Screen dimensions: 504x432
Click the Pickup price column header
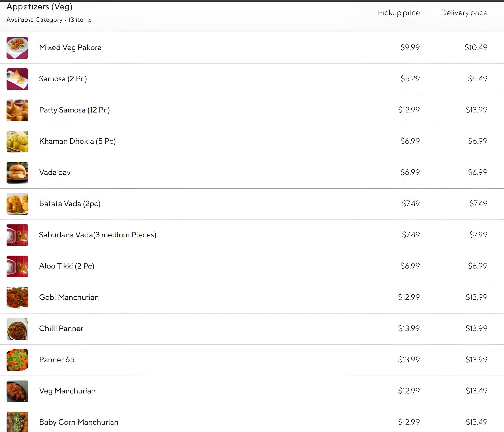pos(399,13)
